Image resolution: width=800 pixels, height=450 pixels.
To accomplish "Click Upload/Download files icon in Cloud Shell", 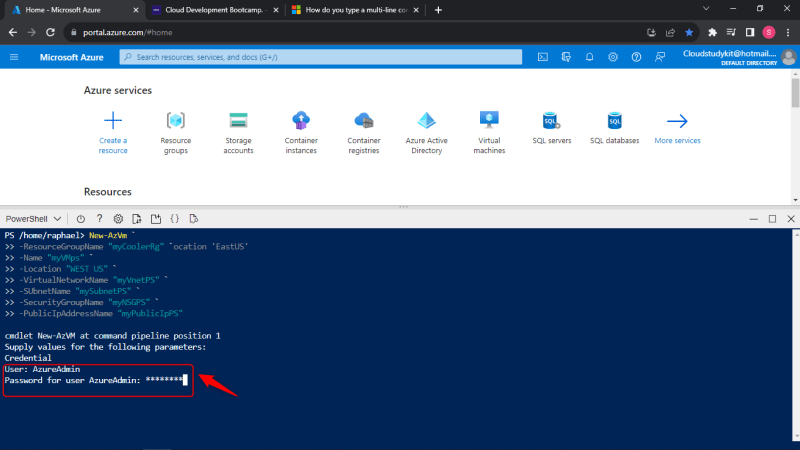I will (137, 219).
